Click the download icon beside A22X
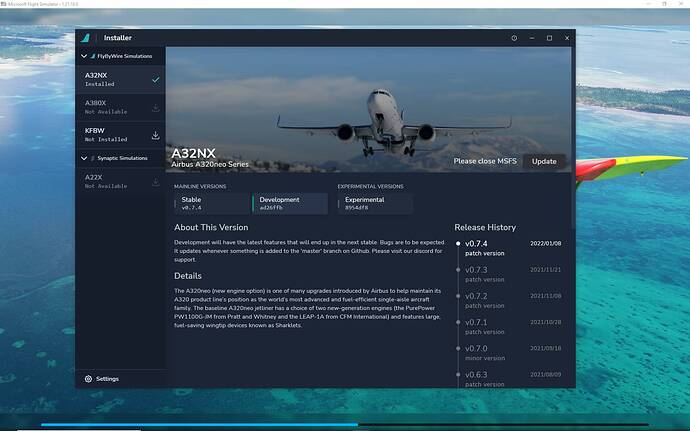 [x=155, y=182]
